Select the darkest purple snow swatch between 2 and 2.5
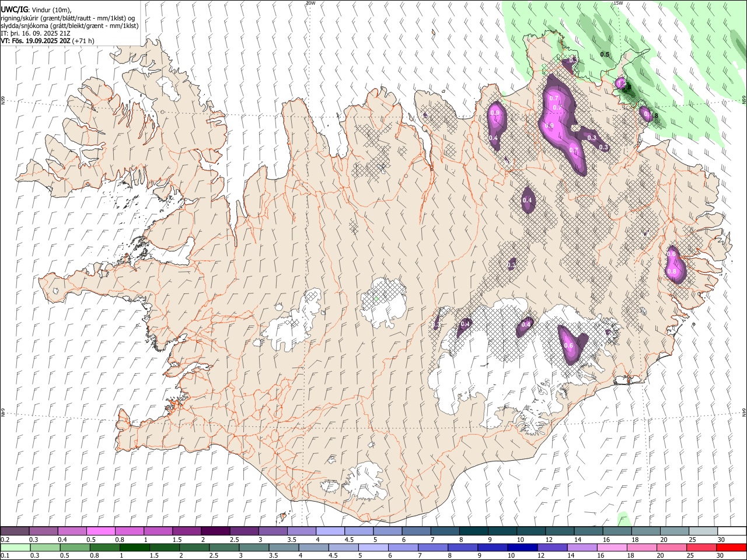The width and height of the screenshot is (747, 560). point(215,531)
